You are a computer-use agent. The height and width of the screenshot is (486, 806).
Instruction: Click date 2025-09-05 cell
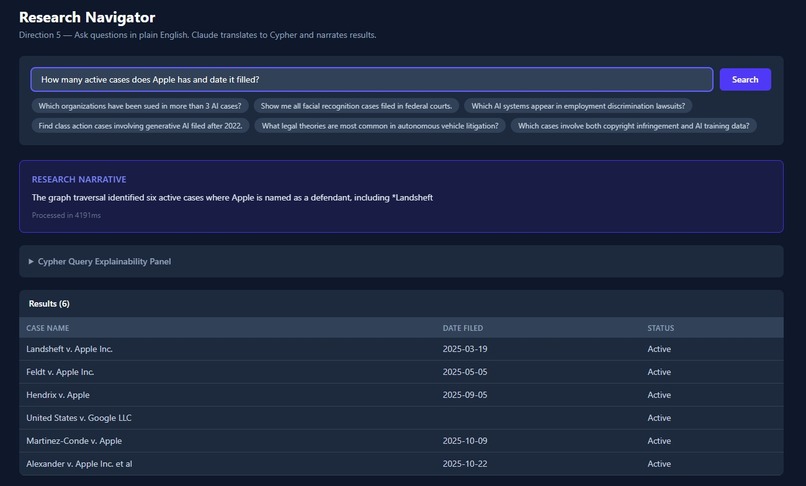pyautogui.click(x=465, y=395)
